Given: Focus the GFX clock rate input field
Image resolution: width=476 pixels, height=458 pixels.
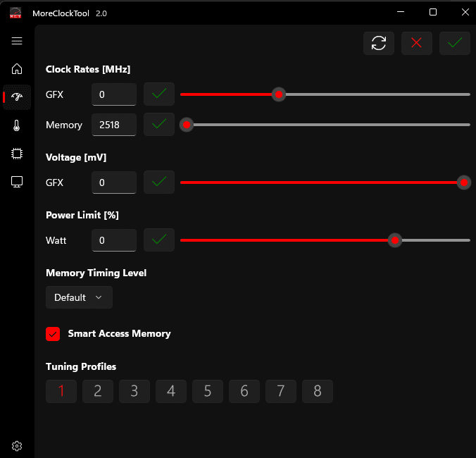Looking at the screenshot, I should tap(114, 94).
